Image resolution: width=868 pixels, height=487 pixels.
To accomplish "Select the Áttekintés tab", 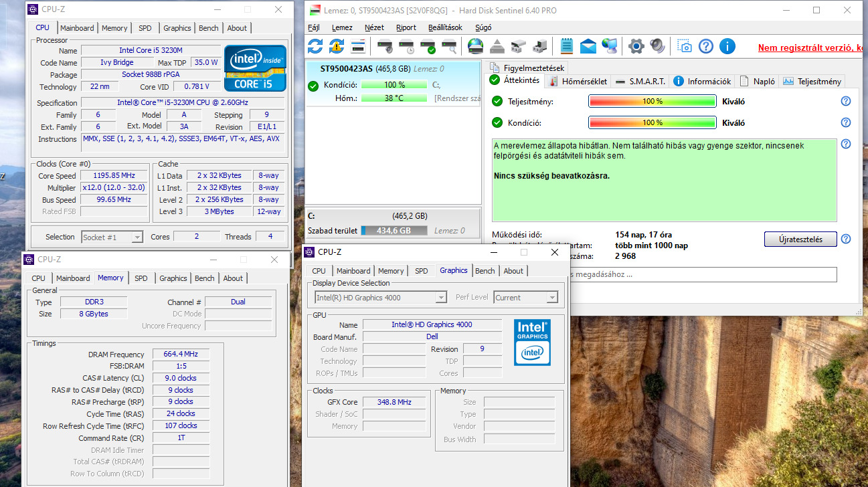I will [515, 80].
